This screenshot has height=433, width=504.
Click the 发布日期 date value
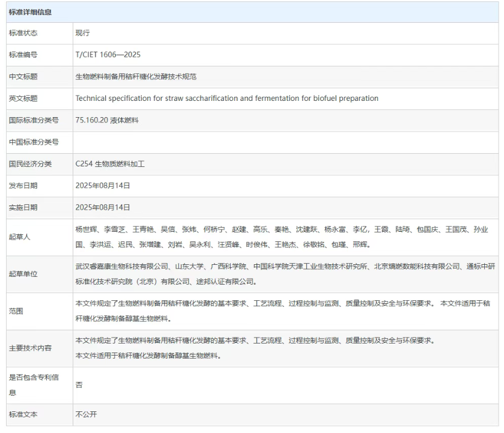pyautogui.click(x=103, y=186)
